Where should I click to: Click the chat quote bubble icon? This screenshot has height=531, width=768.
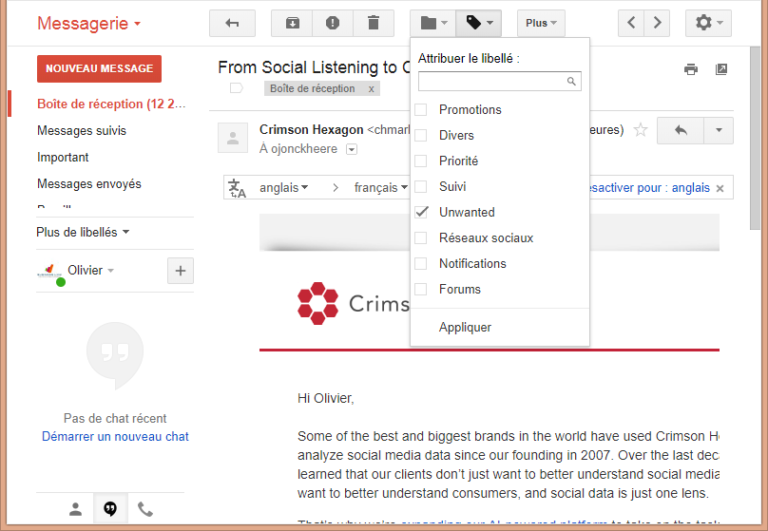click(115, 355)
